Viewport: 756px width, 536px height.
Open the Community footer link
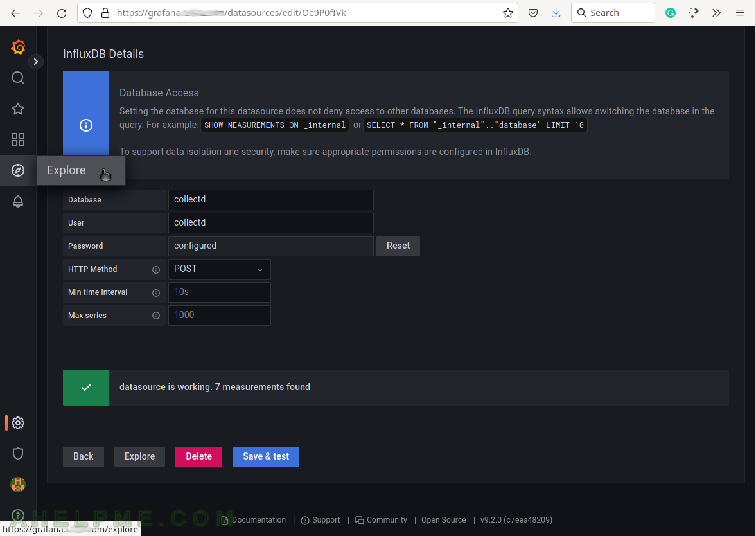pyautogui.click(x=382, y=520)
